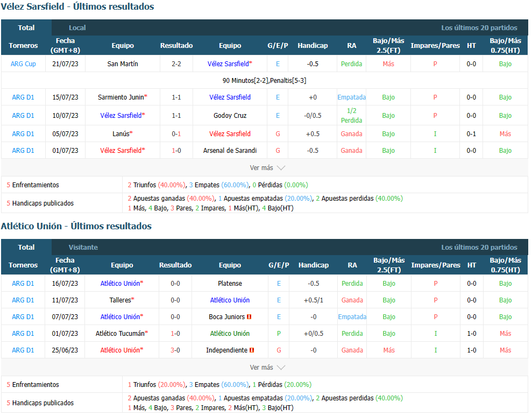Open ARG D1 link for 16/07/23 match
This screenshot has height=416, width=532.
coord(23,284)
